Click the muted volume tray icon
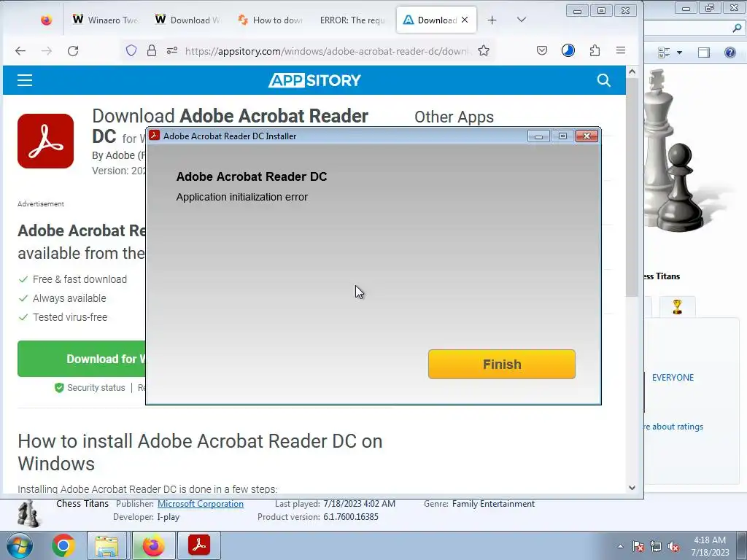The width and height of the screenshot is (747, 560). [x=673, y=546]
